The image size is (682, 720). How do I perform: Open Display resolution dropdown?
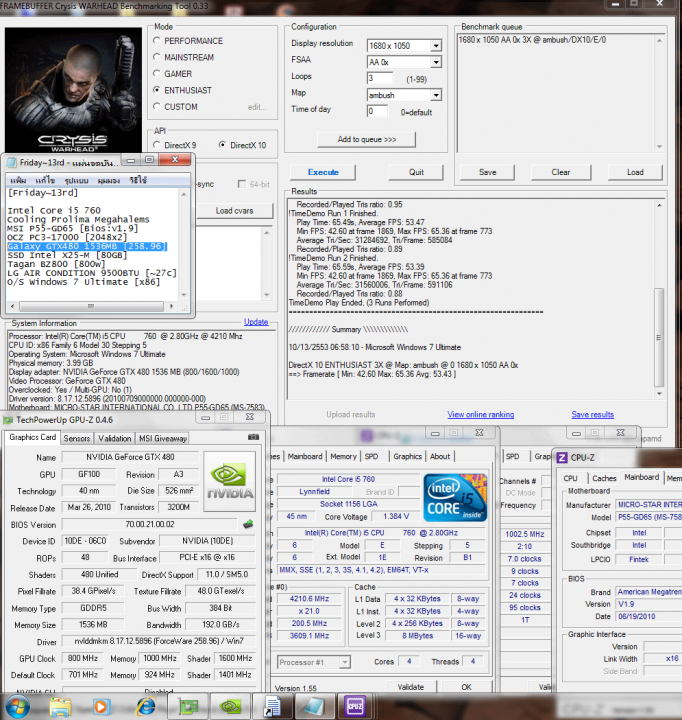click(x=436, y=45)
